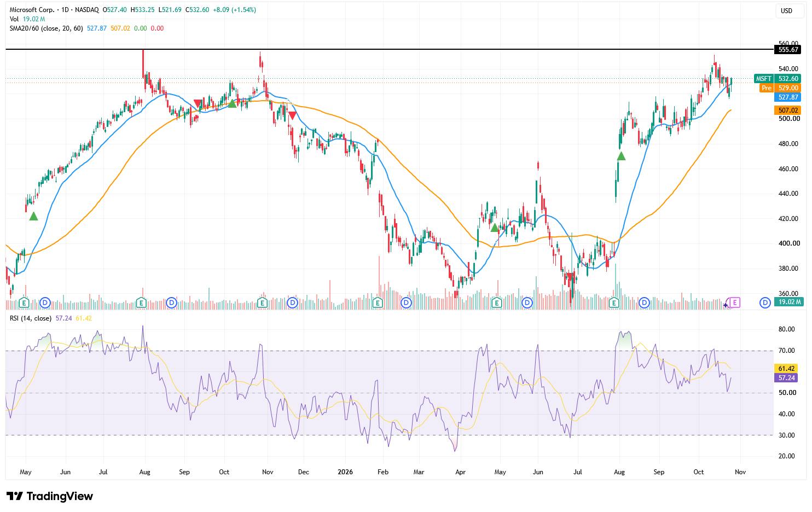
Task: Open the TradingView logo link
Action: click(50, 496)
